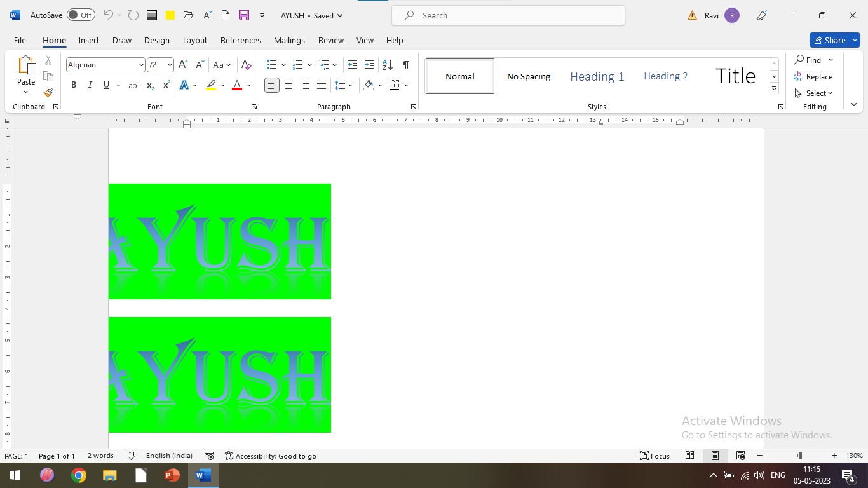Click the zoom slider in status bar

(799, 456)
